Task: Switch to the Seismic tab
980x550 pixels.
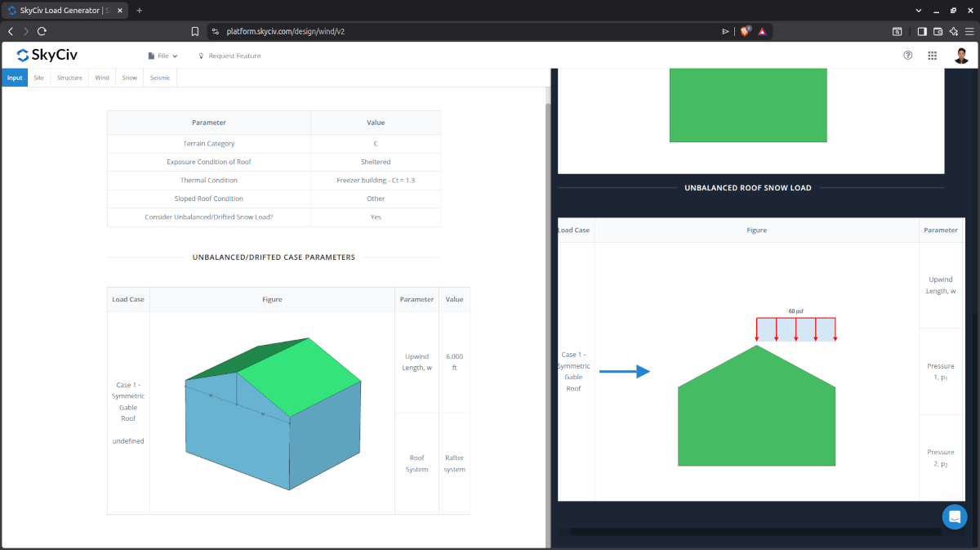Action: (x=160, y=78)
